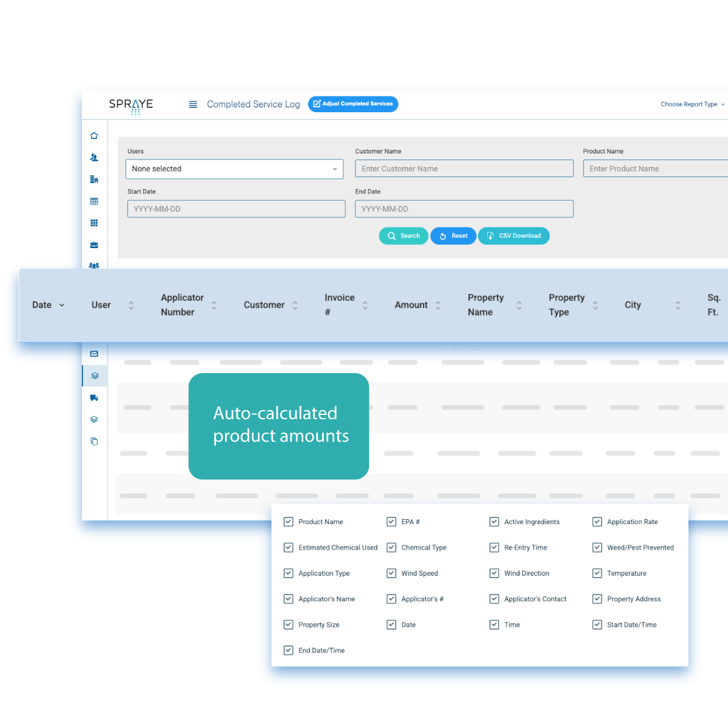Sort table by Amount column
Viewport: 728px width, 728px height.
pyautogui.click(x=417, y=305)
